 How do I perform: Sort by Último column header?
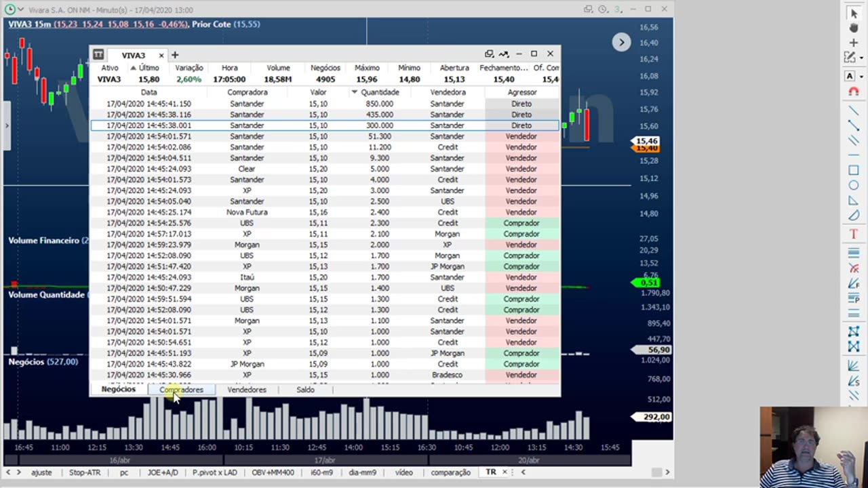click(x=149, y=68)
